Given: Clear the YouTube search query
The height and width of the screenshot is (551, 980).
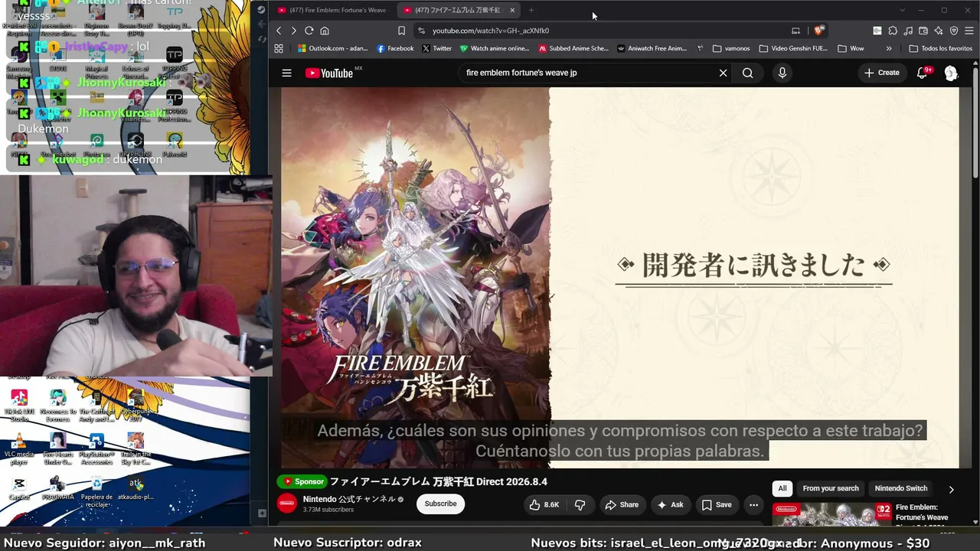Looking at the screenshot, I should click(x=723, y=73).
